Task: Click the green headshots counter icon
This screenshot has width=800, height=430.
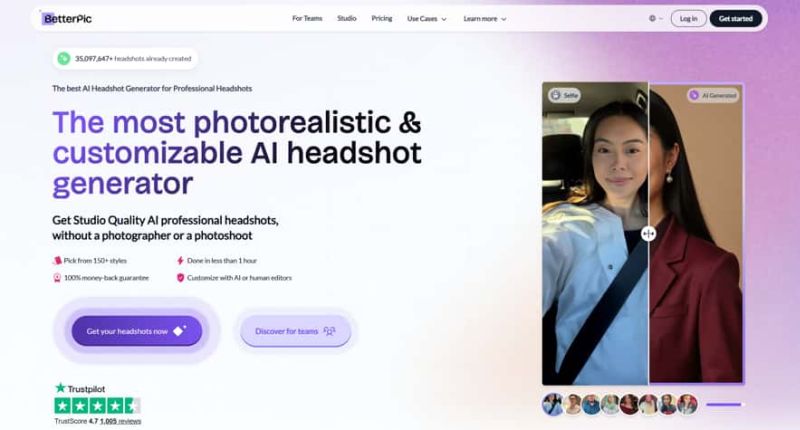Action: [64, 59]
